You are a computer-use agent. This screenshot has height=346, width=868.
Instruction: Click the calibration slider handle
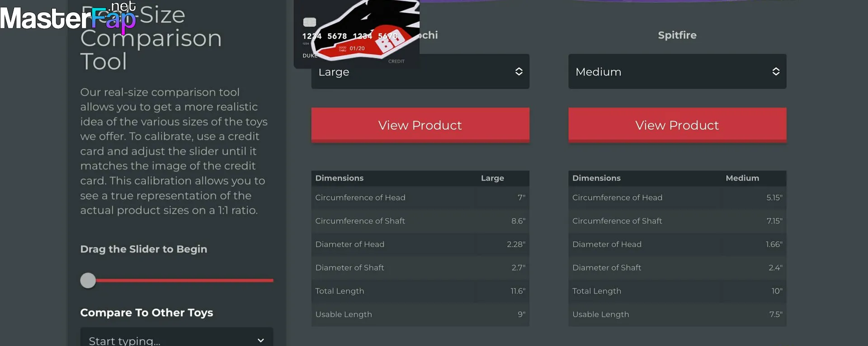click(88, 281)
